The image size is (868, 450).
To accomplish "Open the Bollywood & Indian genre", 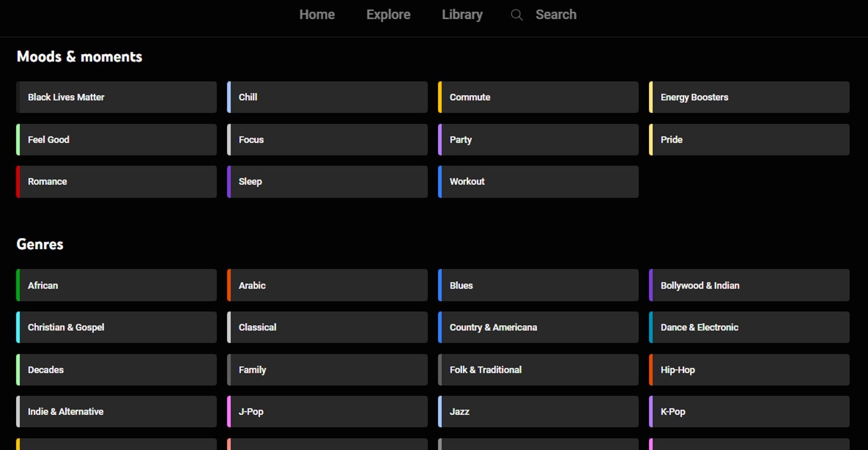I will pos(749,286).
